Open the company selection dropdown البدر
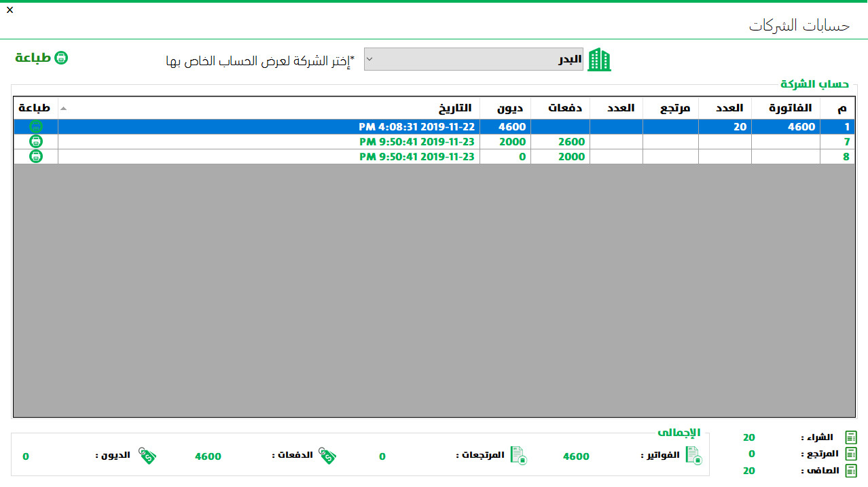 click(x=474, y=59)
